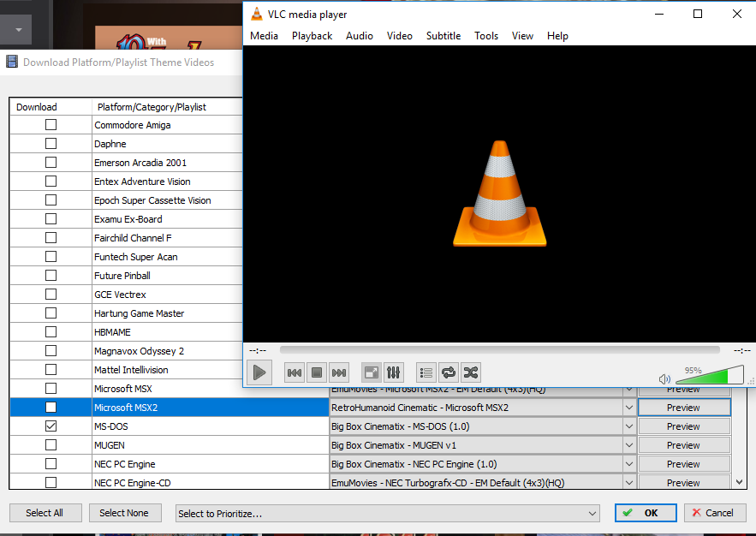Image resolution: width=756 pixels, height=536 pixels.
Task: Preview the MUGEN theme video
Action: 684,445
